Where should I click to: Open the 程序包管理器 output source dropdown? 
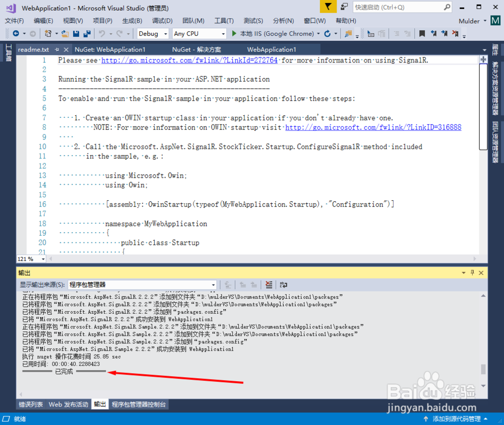pos(214,285)
